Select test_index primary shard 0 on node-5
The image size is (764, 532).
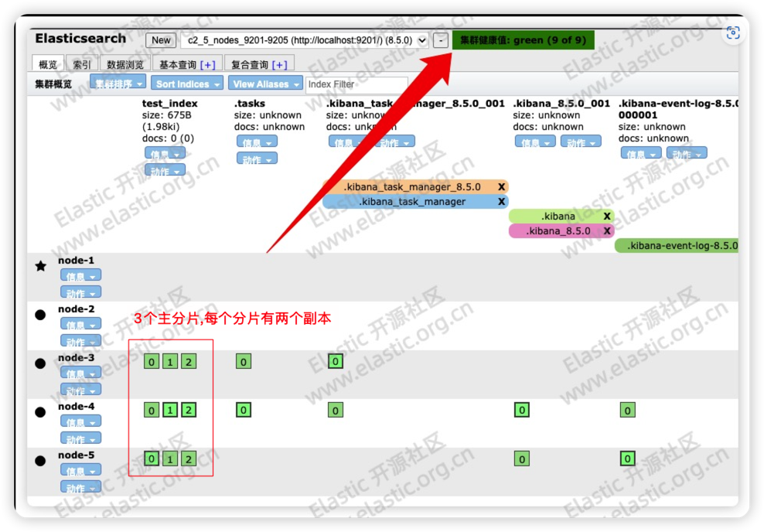[x=152, y=459]
